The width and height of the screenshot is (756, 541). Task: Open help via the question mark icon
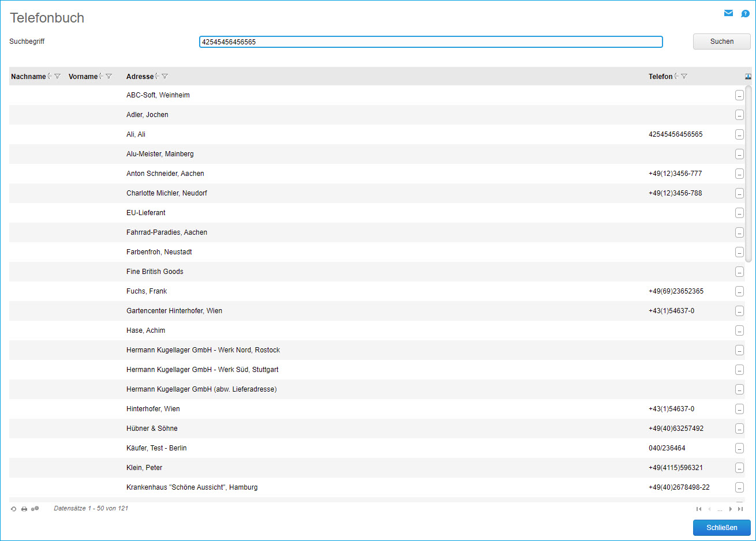(745, 14)
